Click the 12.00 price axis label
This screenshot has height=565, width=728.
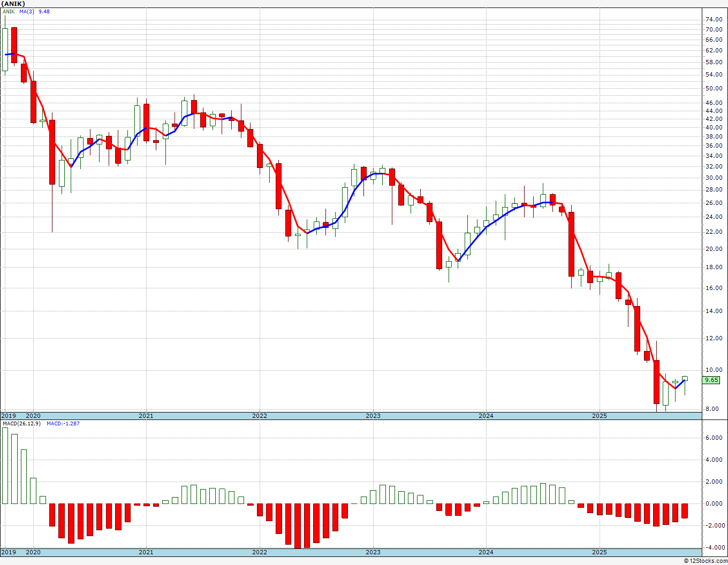pos(714,338)
